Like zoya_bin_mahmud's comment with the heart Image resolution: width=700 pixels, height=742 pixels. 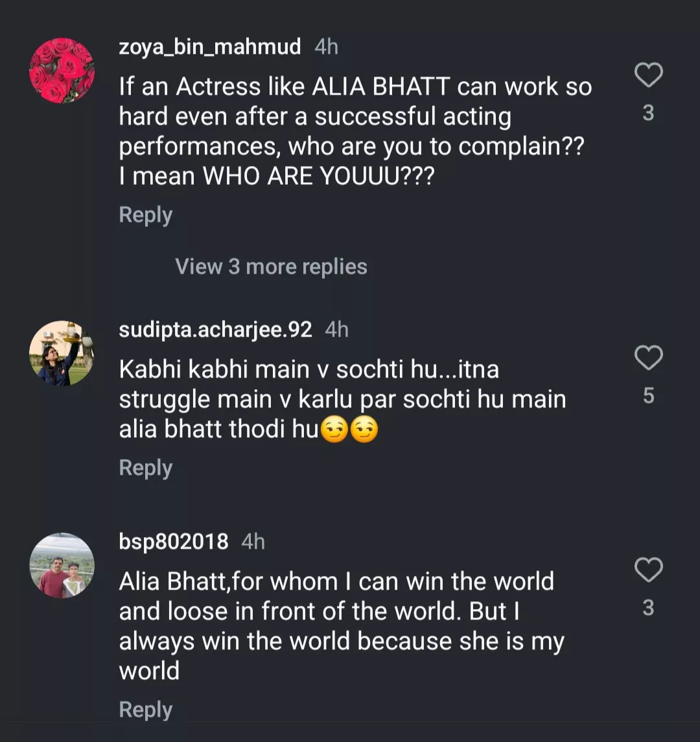point(647,76)
